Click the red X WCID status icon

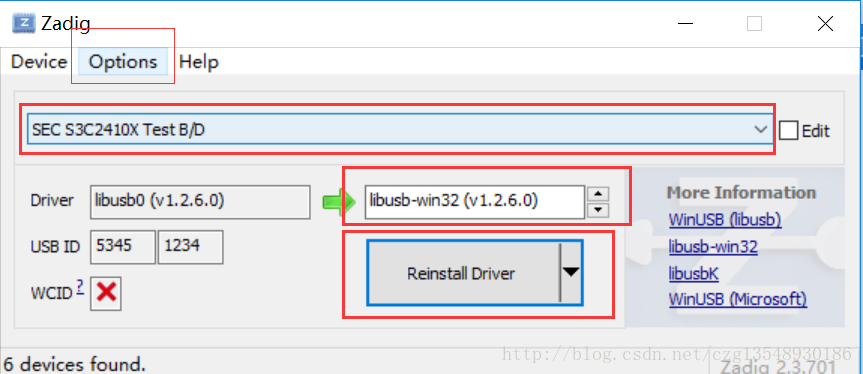(x=106, y=294)
